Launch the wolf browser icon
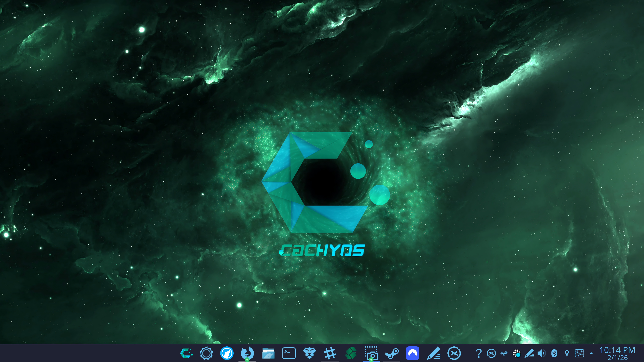The width and height of the screenshot is (644, 362). coord(227,353)
